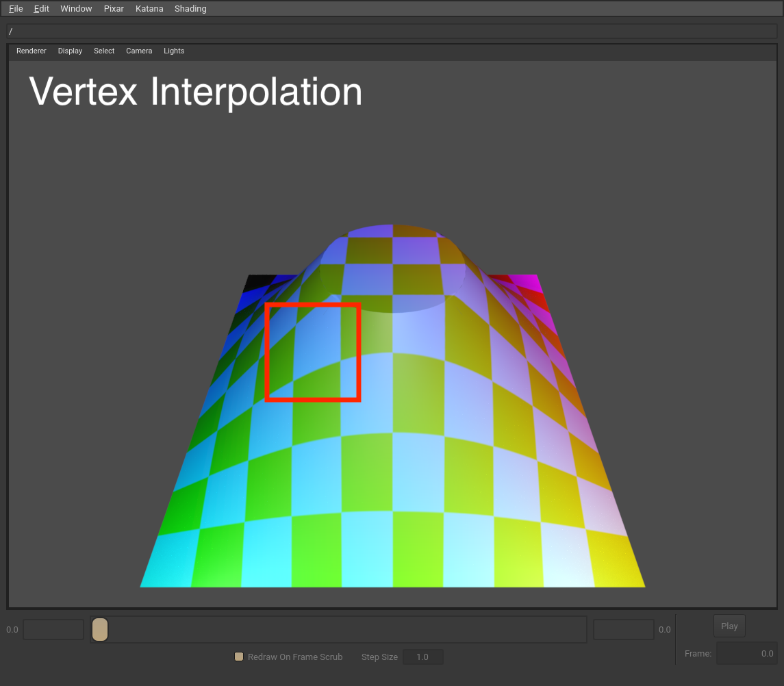784x686 pixels.
Task: Click the timeline slider handle
Action: point(100,629)
